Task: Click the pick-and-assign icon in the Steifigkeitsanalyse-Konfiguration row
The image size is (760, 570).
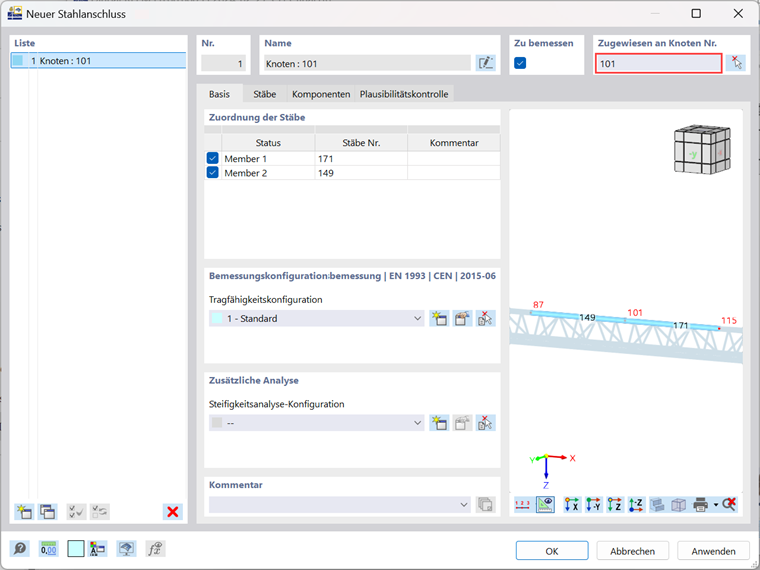Action: coord(485,423)
